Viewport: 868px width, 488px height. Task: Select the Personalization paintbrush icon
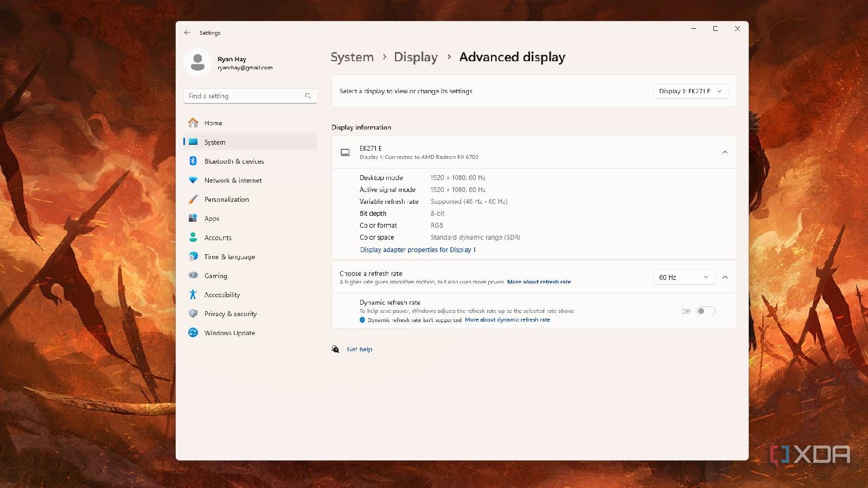click(x=193, y=200)
